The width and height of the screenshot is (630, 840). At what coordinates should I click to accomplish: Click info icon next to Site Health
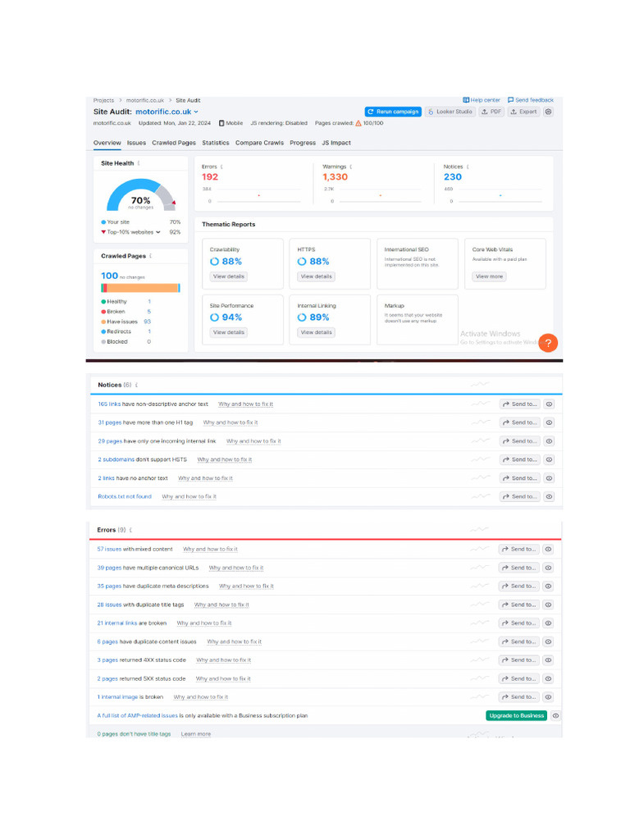(139, 163)
